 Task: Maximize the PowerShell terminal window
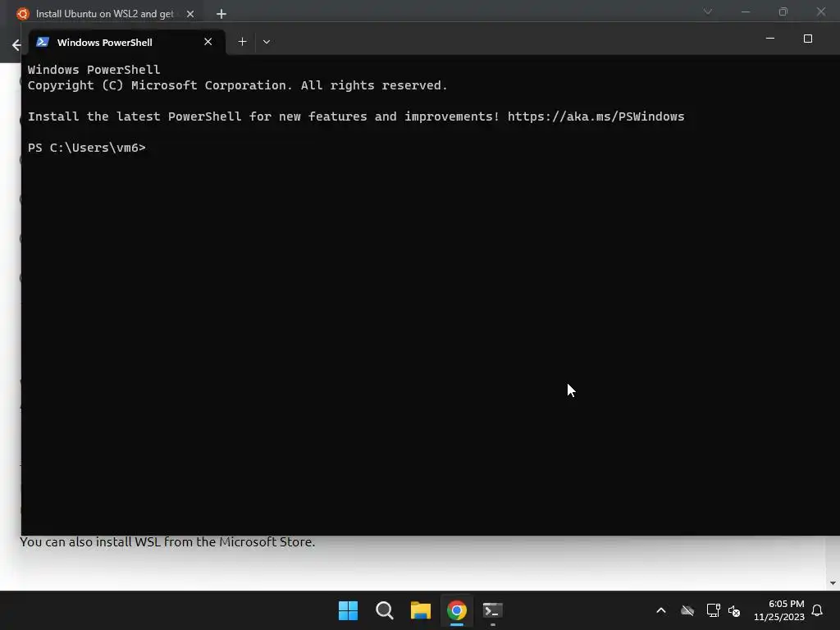point(807,39)
